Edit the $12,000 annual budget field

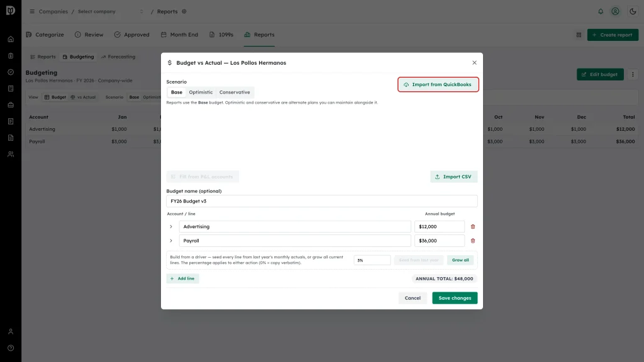(440, 226)
